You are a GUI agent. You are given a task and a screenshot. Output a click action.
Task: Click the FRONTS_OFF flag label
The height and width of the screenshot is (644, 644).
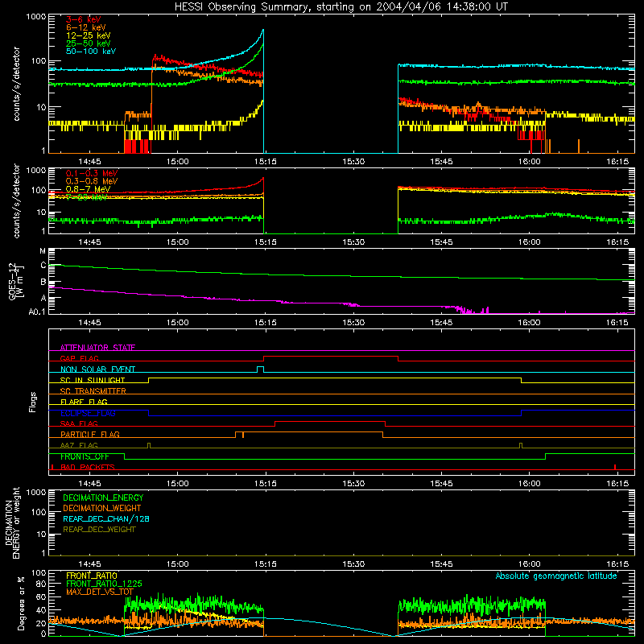tap(85, 456)
